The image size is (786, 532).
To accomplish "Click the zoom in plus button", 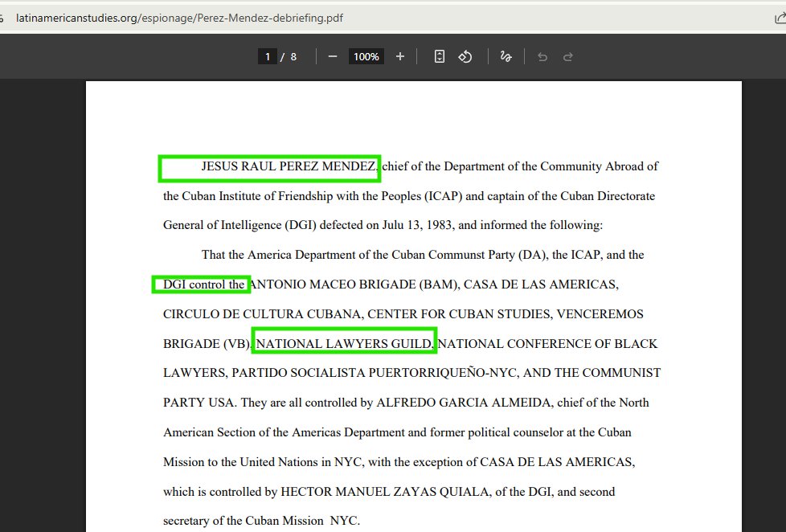I will pyautogui.click(x=400, y=57).
